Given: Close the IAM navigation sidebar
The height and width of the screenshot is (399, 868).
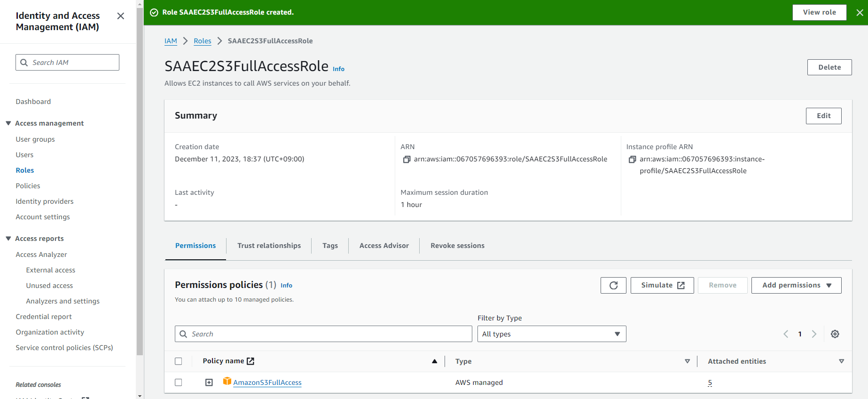Looking at the screenshot, I should (x=120, y=16).
